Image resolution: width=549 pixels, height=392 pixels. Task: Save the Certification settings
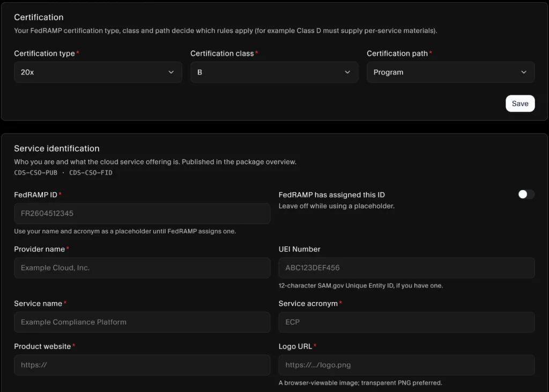tap(520, 103)
